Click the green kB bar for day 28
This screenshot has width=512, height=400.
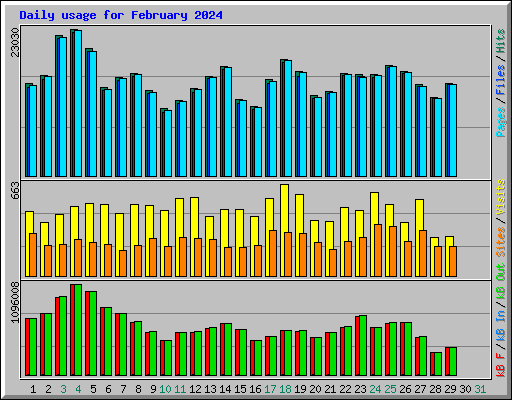(438, 364)
